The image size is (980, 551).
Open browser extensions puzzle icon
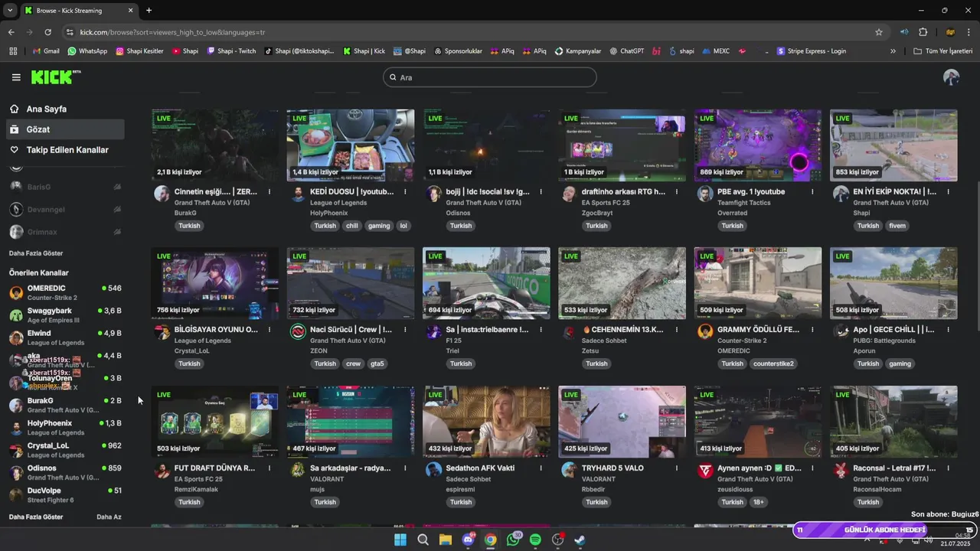click(923, 32)
